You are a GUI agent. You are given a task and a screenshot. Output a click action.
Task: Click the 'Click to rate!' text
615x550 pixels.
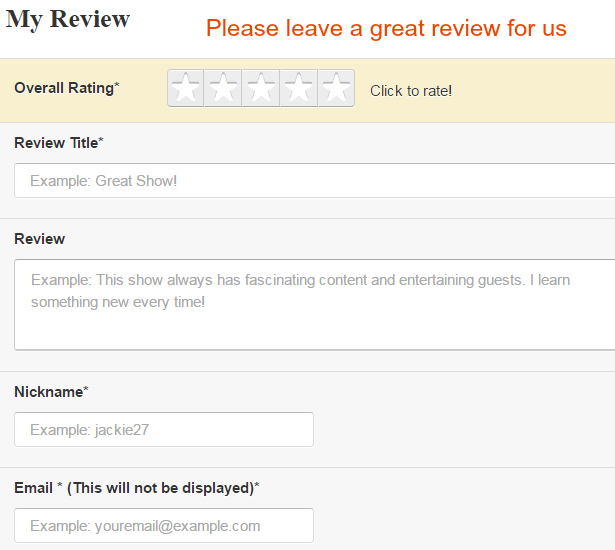411,91
